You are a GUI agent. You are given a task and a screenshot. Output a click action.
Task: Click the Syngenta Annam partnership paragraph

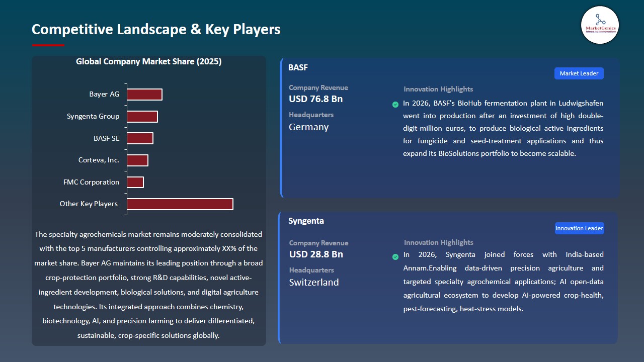click(x=504, y=282)
